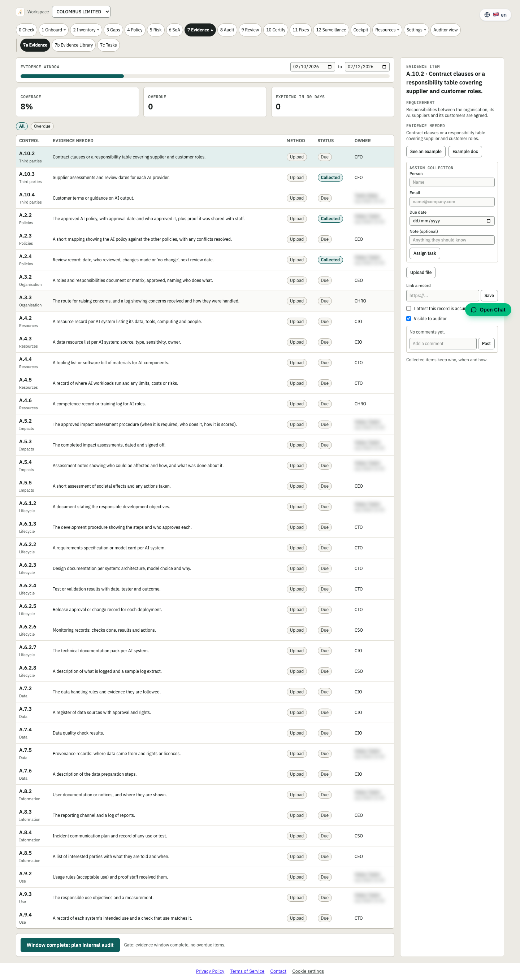The height and width of the screenshot is (980, 520).
Task: Open the 10 Certify step
Action: tap(276, 30)
